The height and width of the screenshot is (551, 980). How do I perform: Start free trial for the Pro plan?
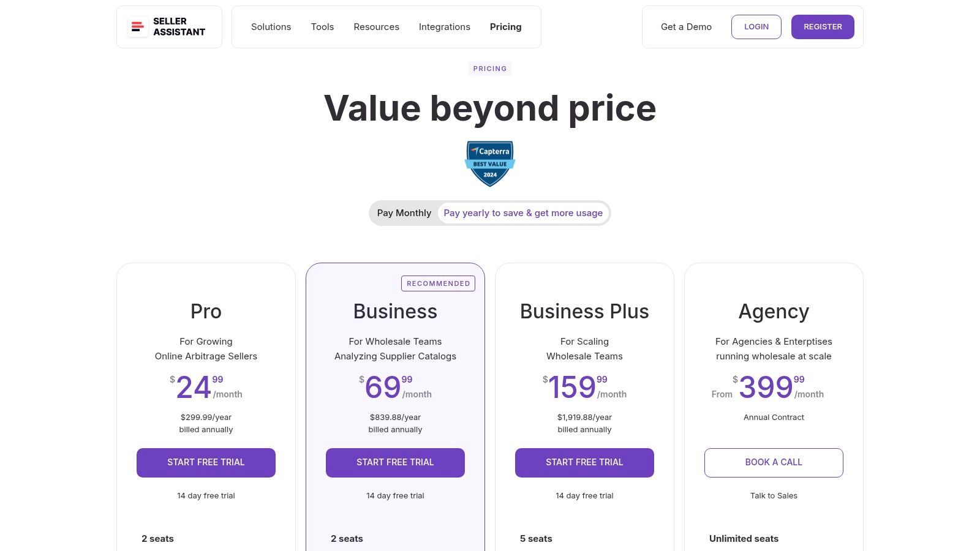tap(206, 462)
